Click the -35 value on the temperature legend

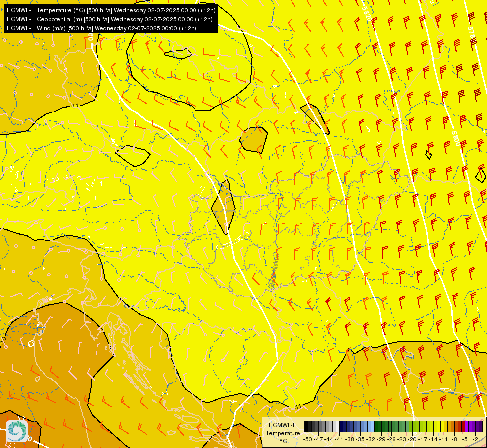coord(360,439)
